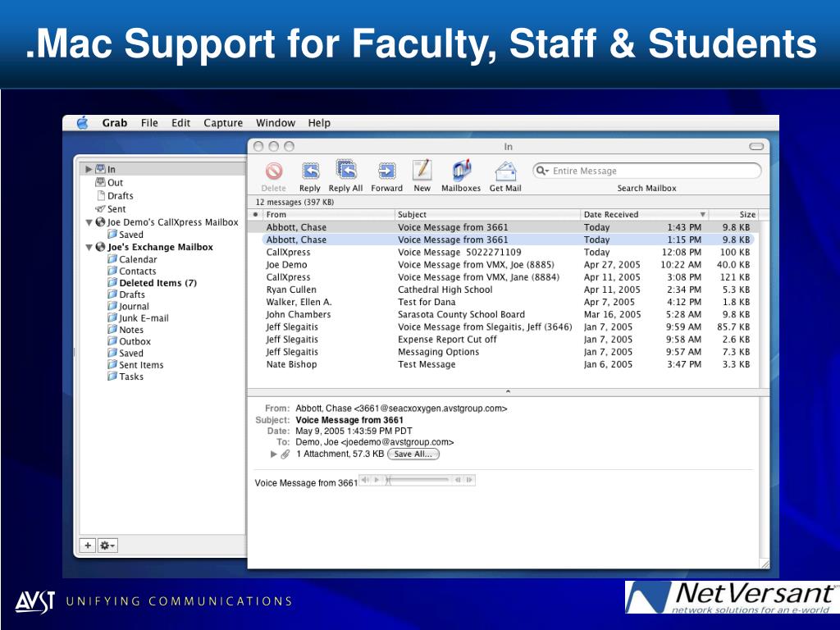Open the Journal folder
Screen dimensions: 840x630
(x=134, y=307)
